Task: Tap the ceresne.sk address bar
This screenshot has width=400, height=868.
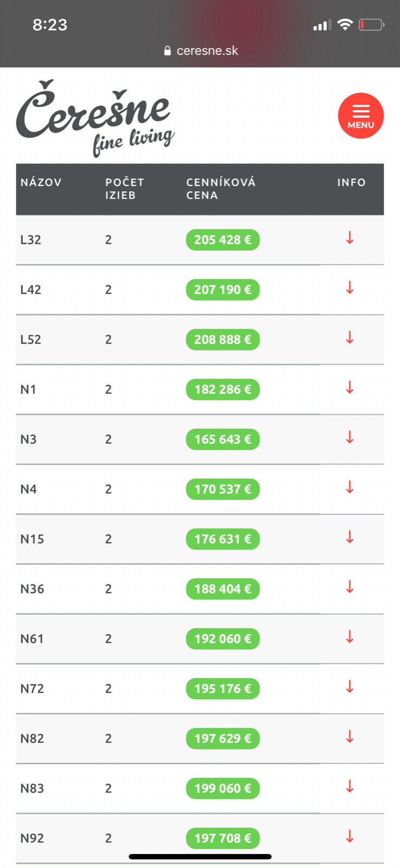Action: 201,50
